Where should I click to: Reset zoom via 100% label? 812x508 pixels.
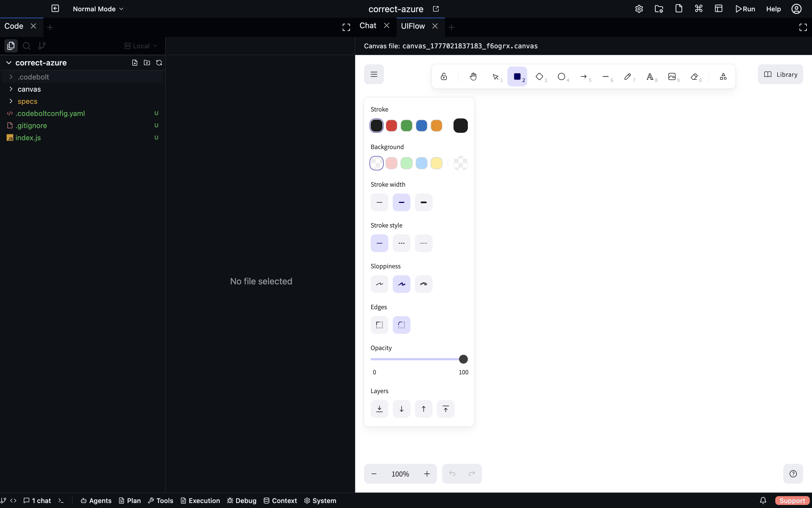click(400, 474)
